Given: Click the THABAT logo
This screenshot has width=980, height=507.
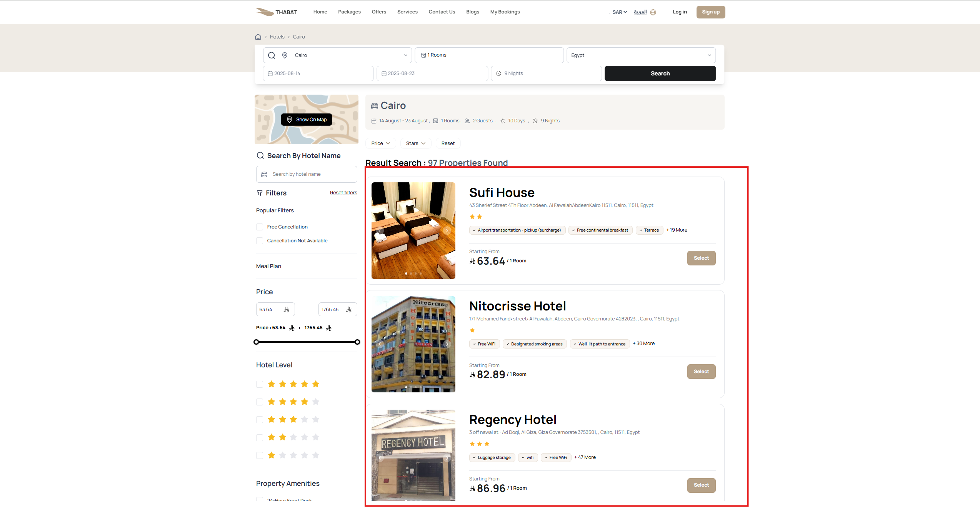Looking at the screenshot, I should coord(276,12).
